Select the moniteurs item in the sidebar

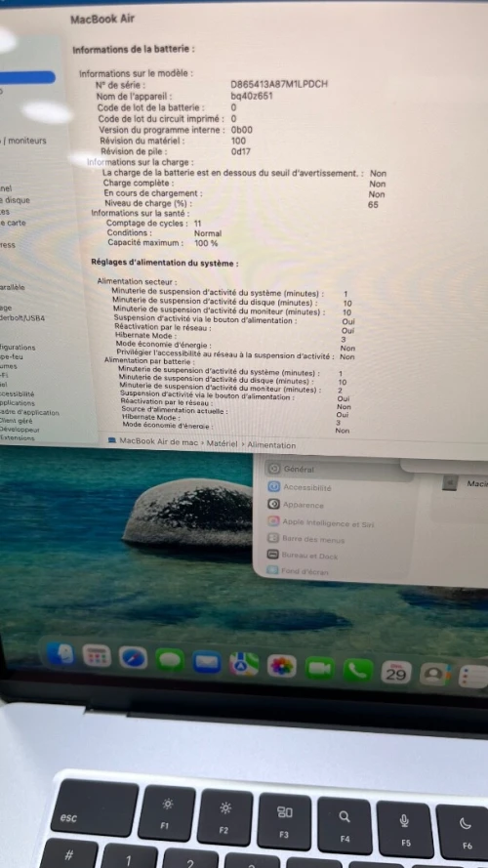(x=26, y=141)
